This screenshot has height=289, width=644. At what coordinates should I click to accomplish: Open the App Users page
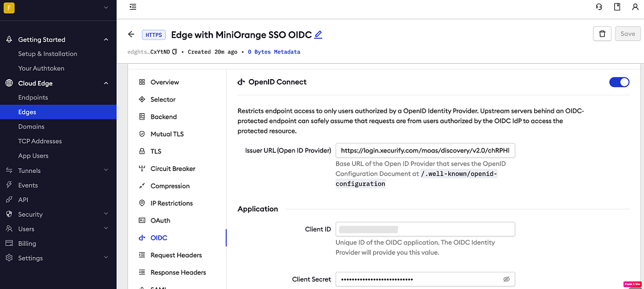click(33, 155)
